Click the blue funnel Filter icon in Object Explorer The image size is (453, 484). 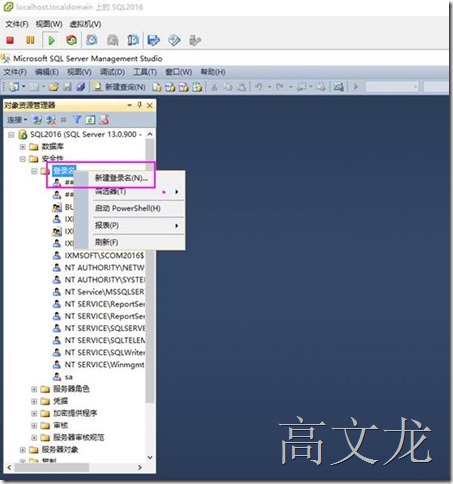tap(77, 120)
